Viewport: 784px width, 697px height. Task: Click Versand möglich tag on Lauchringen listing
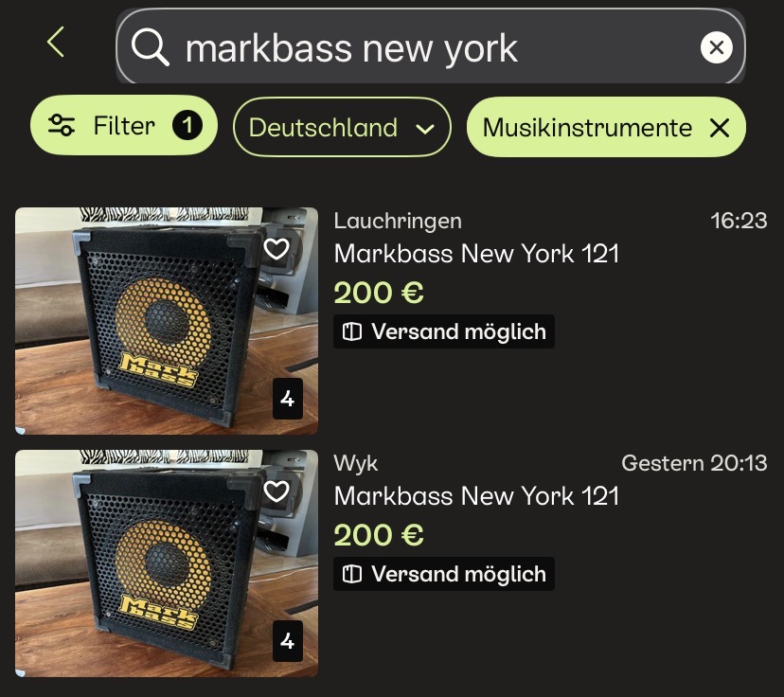[x=444, y=331]
